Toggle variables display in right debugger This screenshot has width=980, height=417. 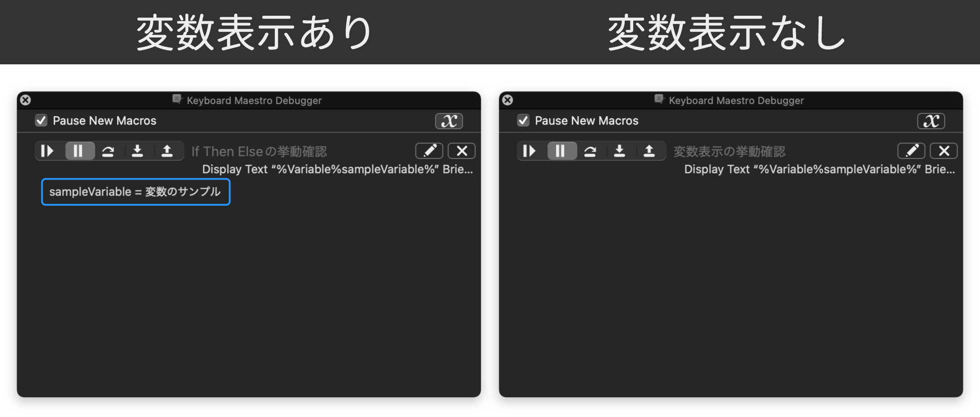pyautogui.click(x=931, y=121)
